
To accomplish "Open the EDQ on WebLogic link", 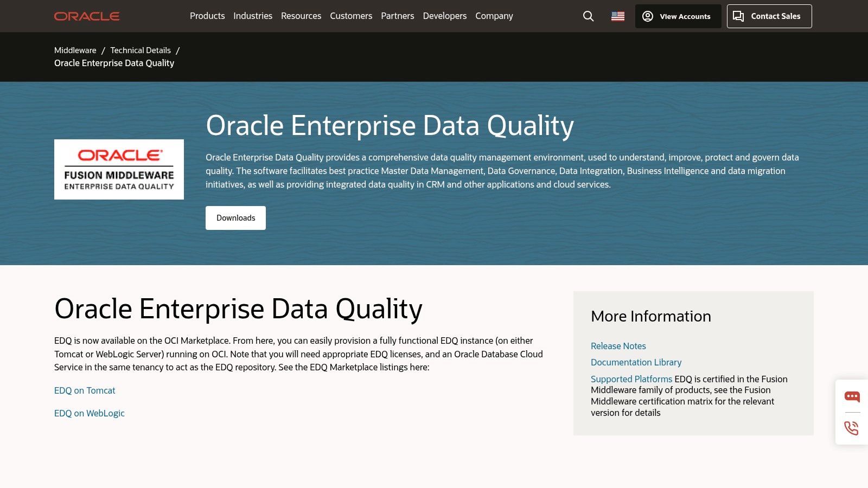I will 90,413.
